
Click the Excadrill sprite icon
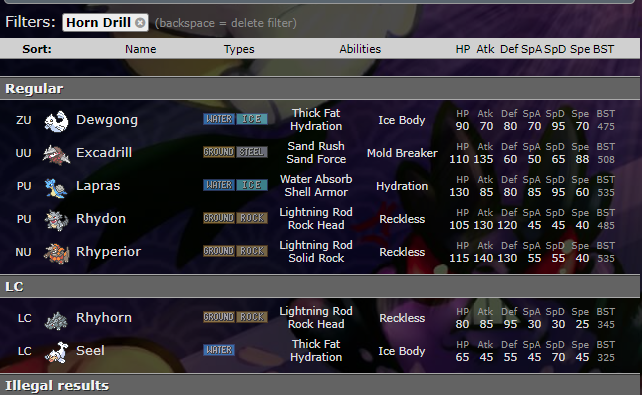(56, 154)
